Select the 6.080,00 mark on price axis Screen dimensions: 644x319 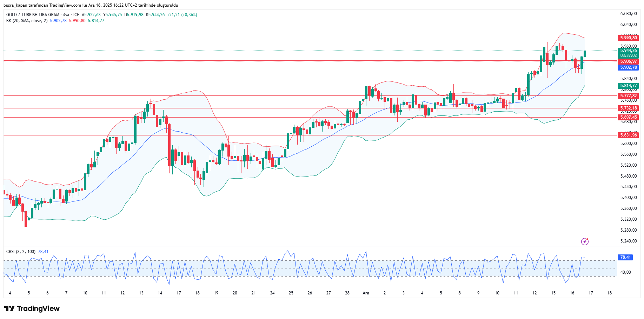coord(628,14)
